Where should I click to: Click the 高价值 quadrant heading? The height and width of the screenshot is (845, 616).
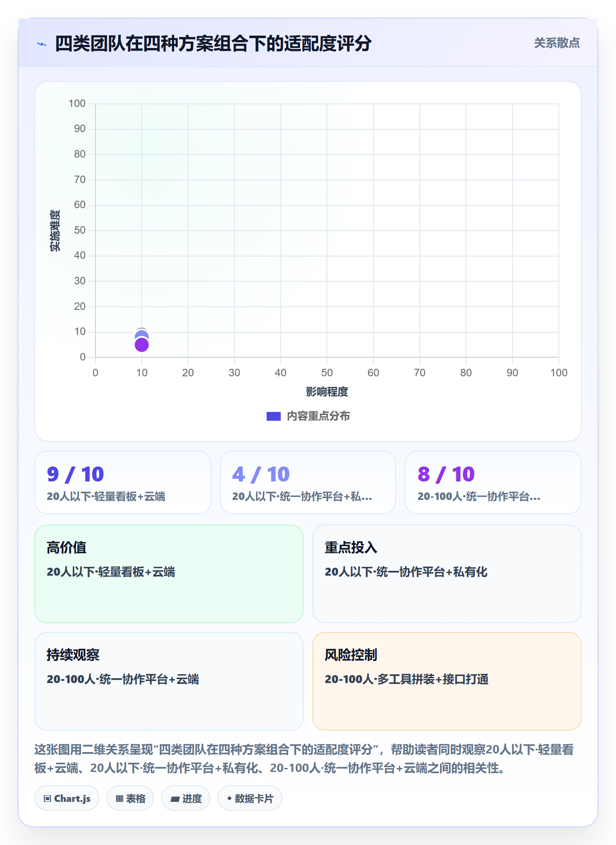66,547
